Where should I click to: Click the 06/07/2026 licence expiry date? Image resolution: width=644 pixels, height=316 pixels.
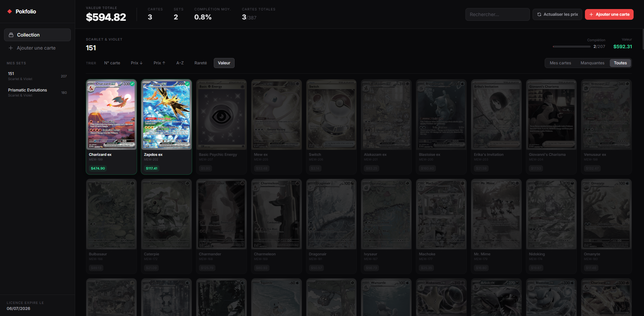(18, 309)
